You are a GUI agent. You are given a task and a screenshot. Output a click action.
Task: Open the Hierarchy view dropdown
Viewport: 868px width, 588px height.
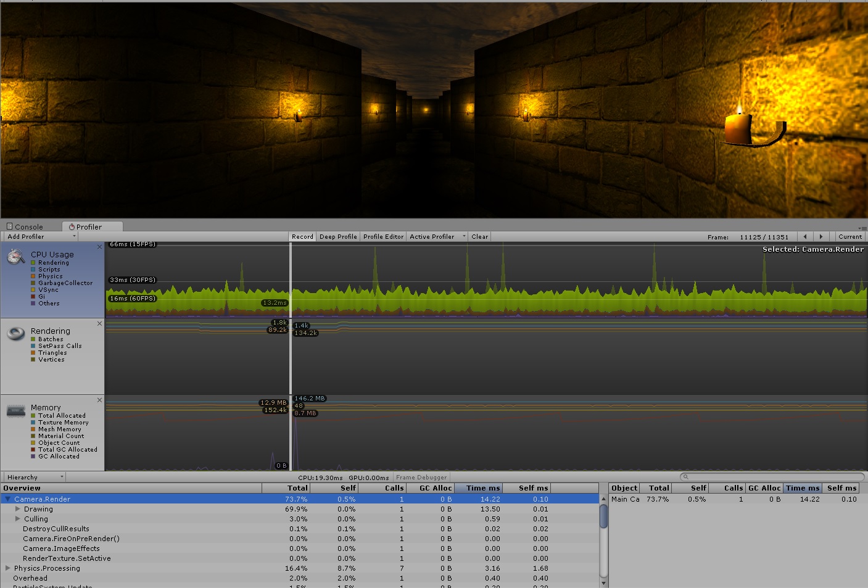tap(35, 477)
